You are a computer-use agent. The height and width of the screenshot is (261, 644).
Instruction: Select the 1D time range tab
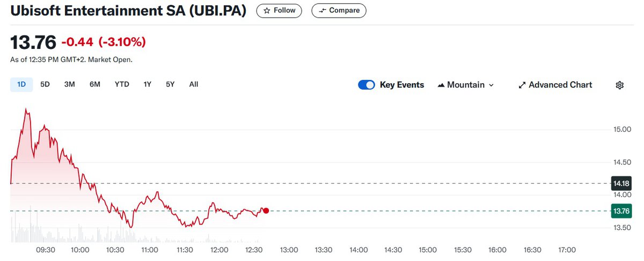pyautogui.click(x=21, y=84)
